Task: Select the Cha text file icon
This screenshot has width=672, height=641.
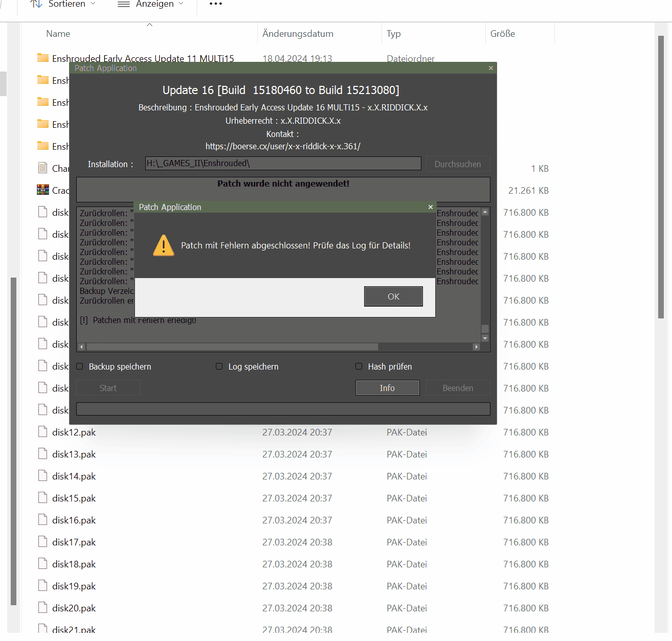Action: 43,168
